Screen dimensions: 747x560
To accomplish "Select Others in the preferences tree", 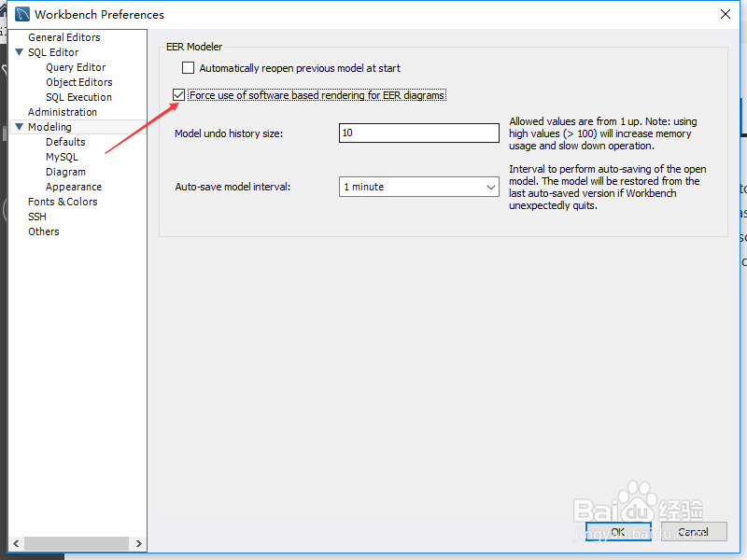I will [43, 231].
